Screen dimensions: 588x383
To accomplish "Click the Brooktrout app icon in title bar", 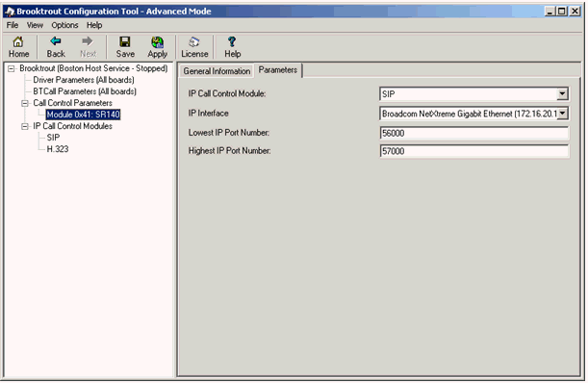I will point(10,12).
